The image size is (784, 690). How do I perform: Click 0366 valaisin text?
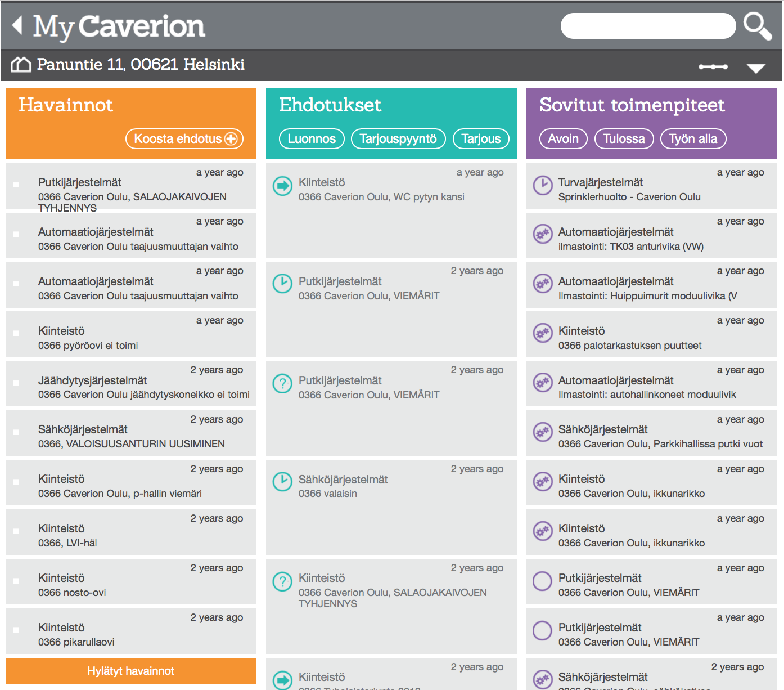pos(328,494)
